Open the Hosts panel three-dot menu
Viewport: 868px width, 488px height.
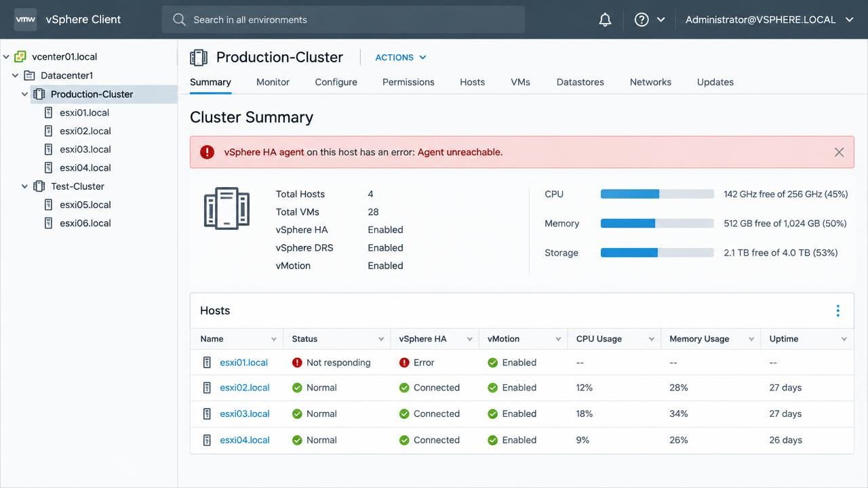tap(838, 310)
